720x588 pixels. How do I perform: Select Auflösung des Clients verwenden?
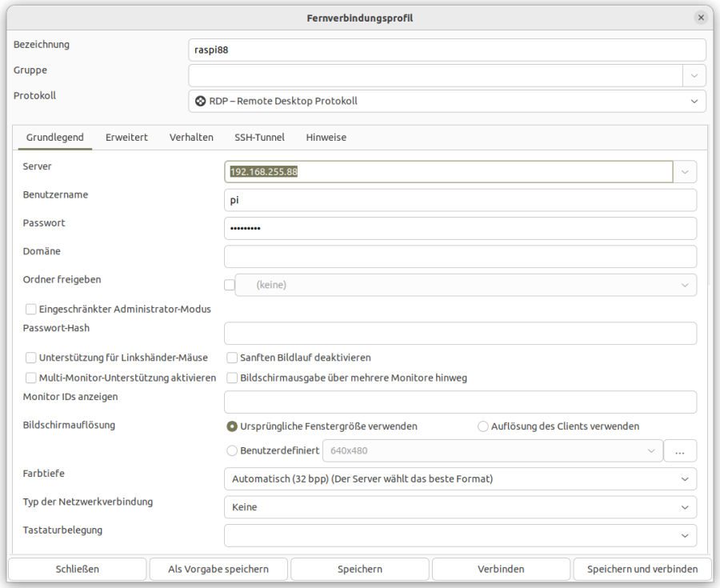[x=483, y=426]
